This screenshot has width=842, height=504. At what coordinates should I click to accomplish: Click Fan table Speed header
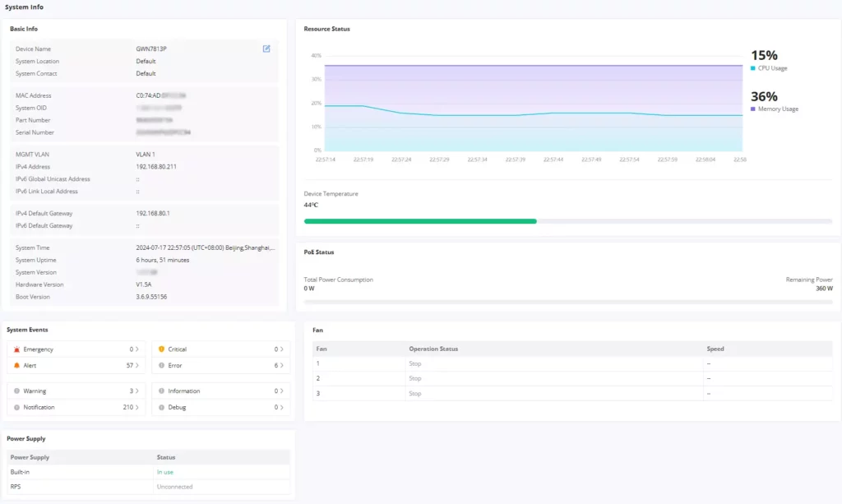(715, 349)
